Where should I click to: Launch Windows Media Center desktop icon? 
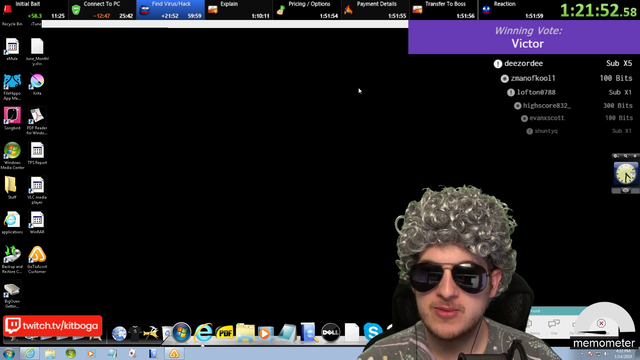click(x=12, y=156)
